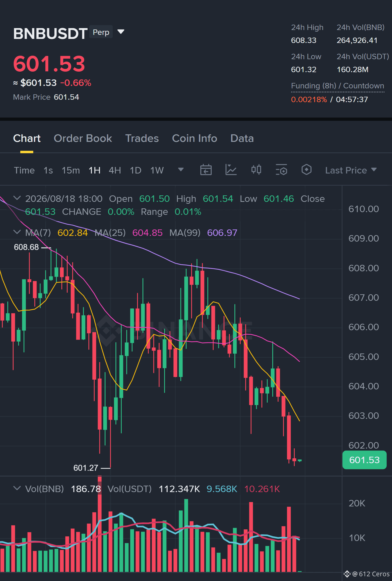Select the 15m interval
This screenshot has height=581, width=392.
(71, 170)
